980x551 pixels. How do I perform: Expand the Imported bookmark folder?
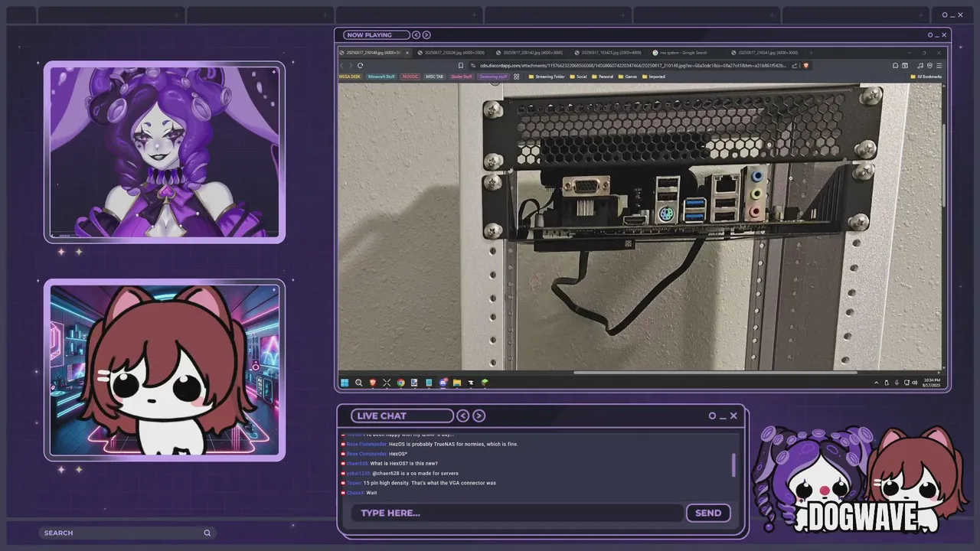(653, 77)
